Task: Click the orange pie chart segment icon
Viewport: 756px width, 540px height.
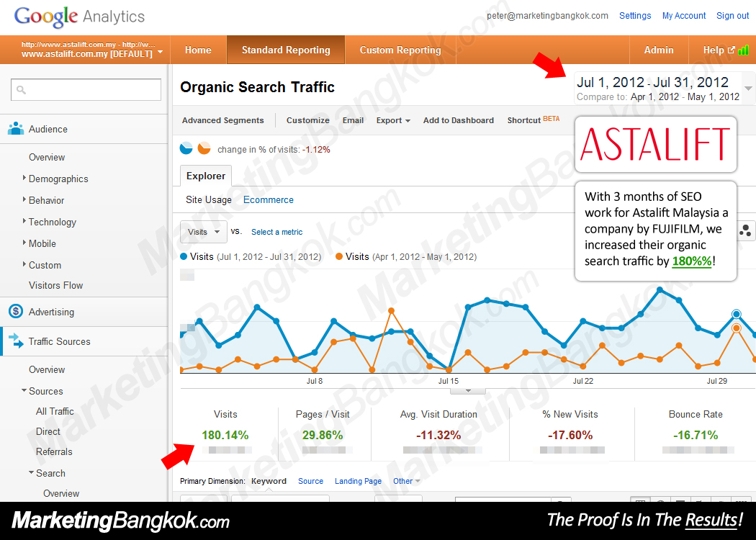Action: pyautogui.click(x=204, y=148)
